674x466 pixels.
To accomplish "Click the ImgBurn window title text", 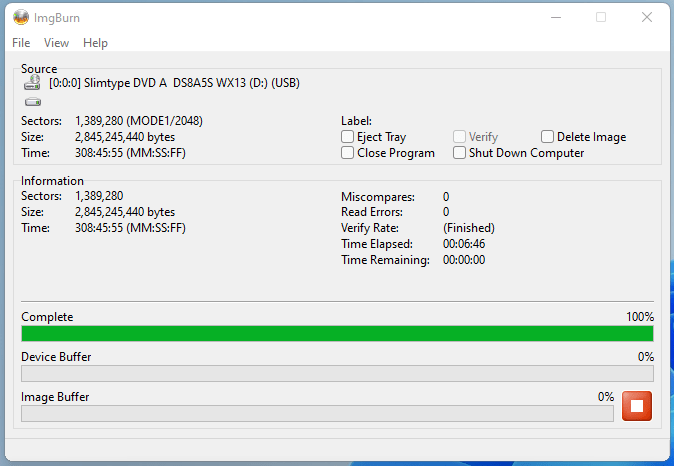I will pyautogui.click(x=57, y=18).
